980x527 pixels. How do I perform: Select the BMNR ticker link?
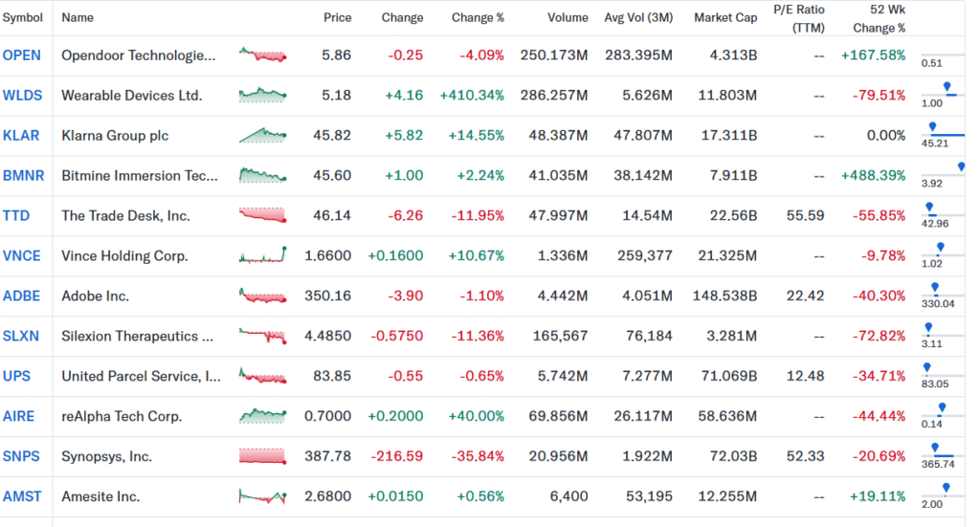[24, 176]
